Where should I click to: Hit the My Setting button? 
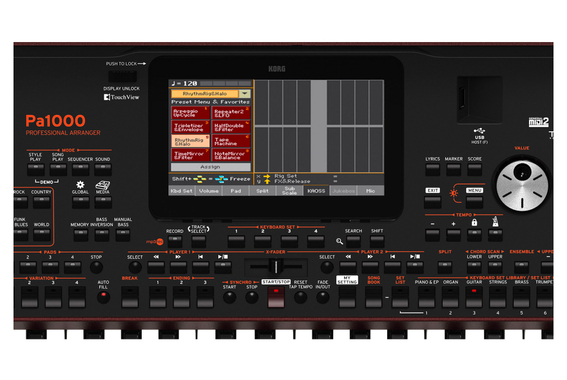(348, 298)
